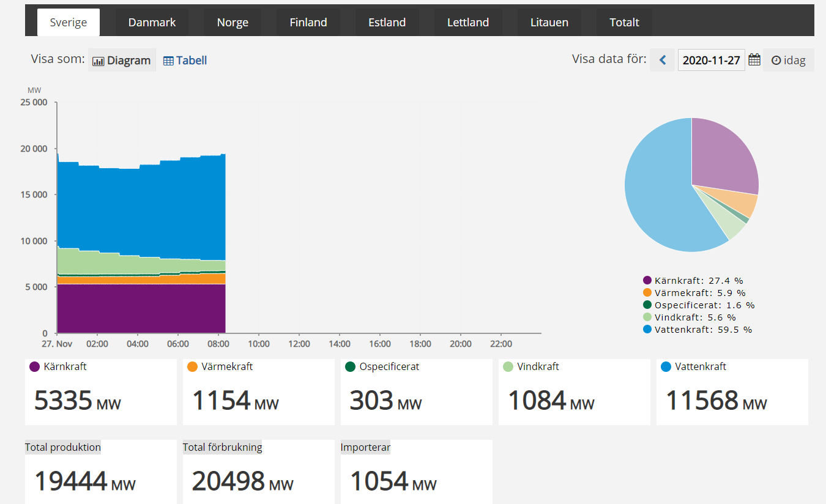826x504 pixels.
Task: Select the Litauen tab
Action: [549, 23]
